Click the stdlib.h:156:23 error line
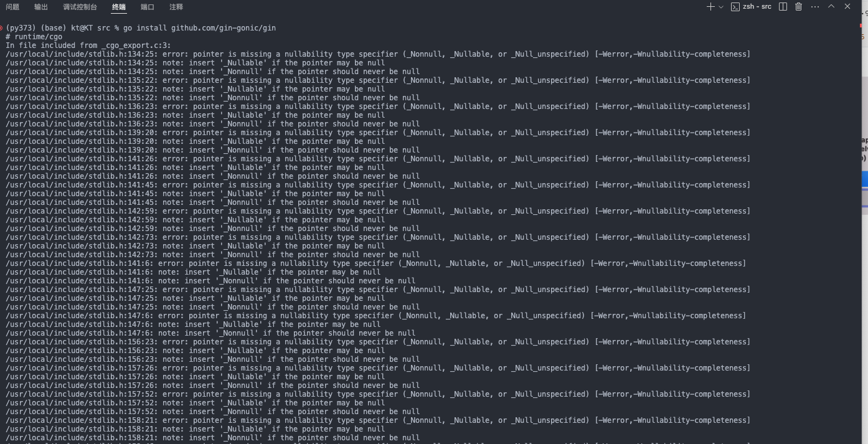The image size is (868, 444). [378, 342]
